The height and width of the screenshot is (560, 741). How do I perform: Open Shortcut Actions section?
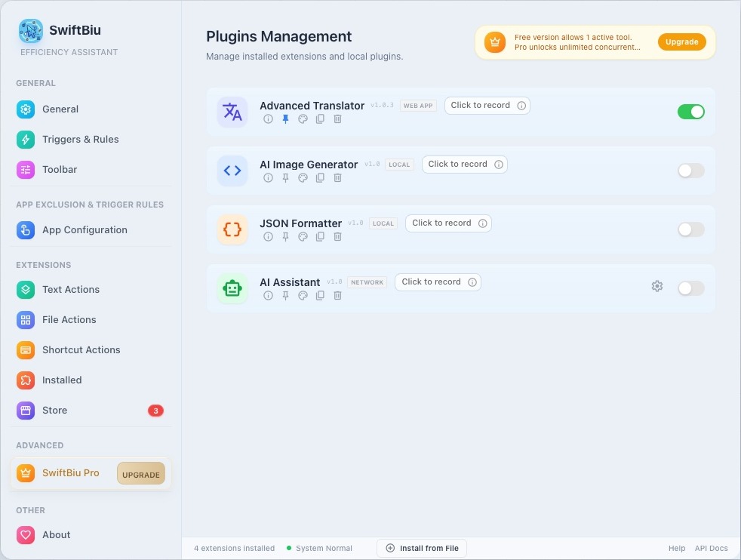(91, 350)
